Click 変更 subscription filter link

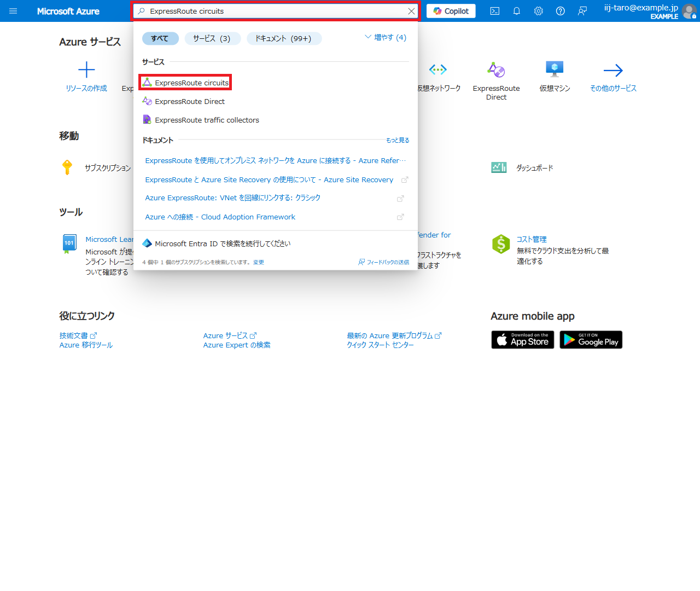259,262
